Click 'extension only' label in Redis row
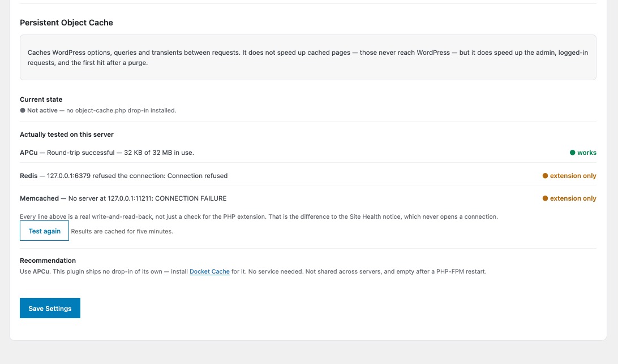Screen dimensions: 618x364 (573, 176)
